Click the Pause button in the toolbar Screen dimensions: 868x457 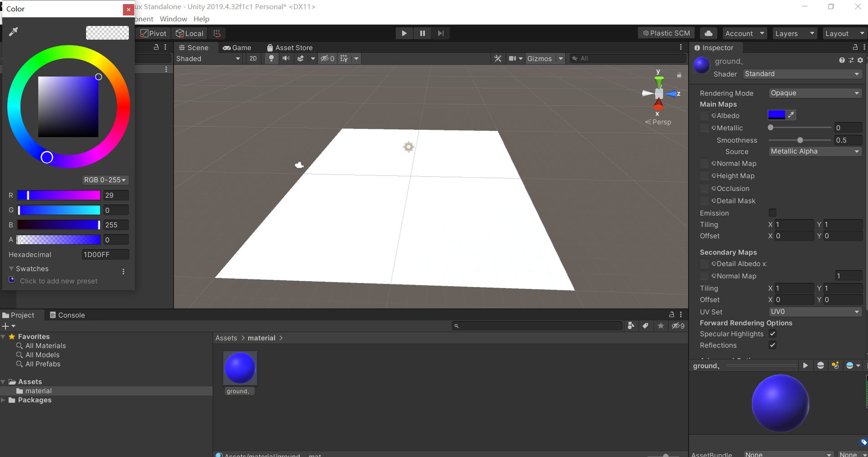point(422,33)
